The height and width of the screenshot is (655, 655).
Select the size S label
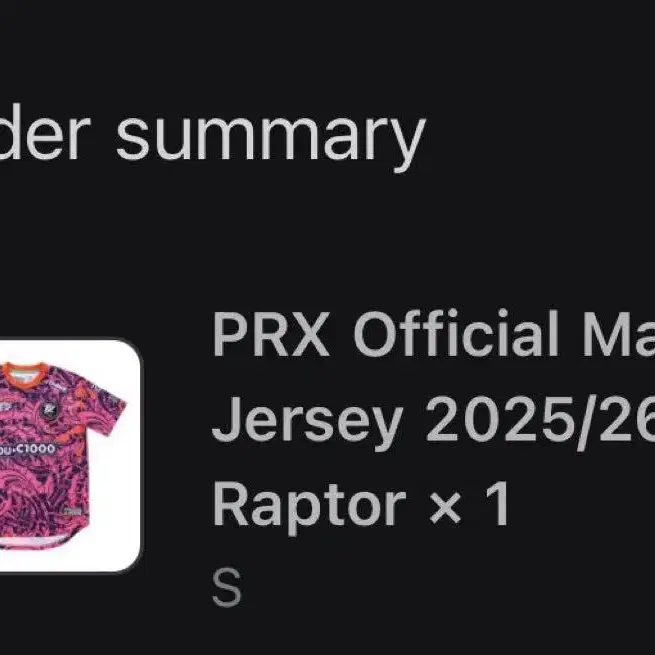pyautogui.click(x=227, y=587)
